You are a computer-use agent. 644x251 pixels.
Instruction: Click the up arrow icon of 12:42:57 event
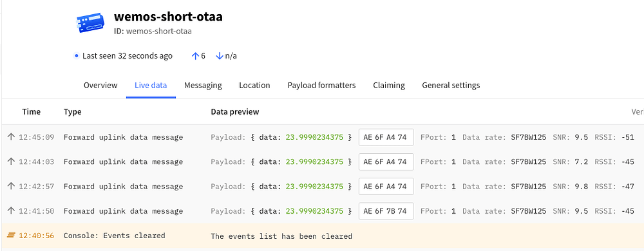coord(11,186)
